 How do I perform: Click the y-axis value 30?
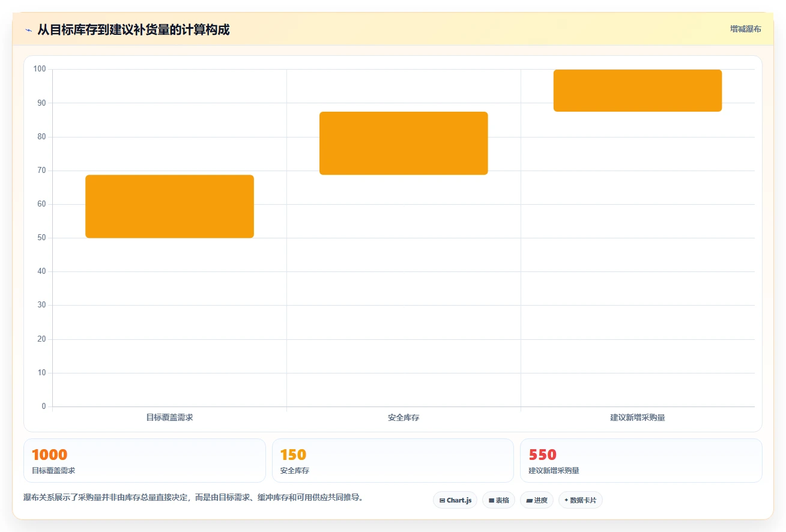pyautogui.click(x=41, y=305)
